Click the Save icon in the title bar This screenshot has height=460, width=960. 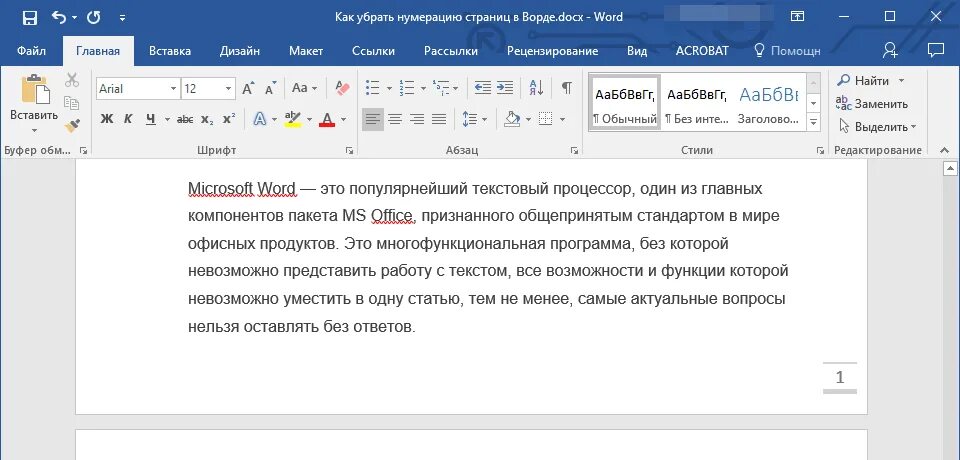tap(30, 18)
